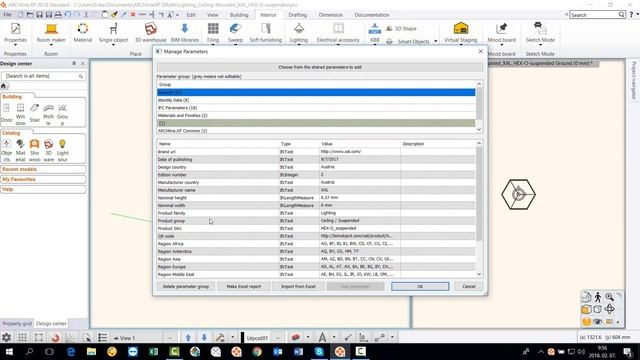Click the blue down arrow in bottom toolbar
Screen dimensions: 640x360
coord(204,338)
